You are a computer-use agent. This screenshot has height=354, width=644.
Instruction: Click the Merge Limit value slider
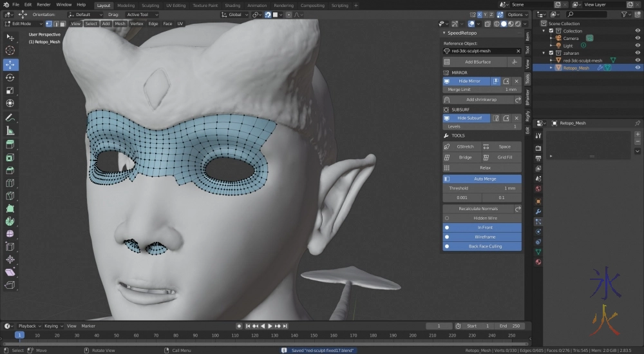coord(482,90)
